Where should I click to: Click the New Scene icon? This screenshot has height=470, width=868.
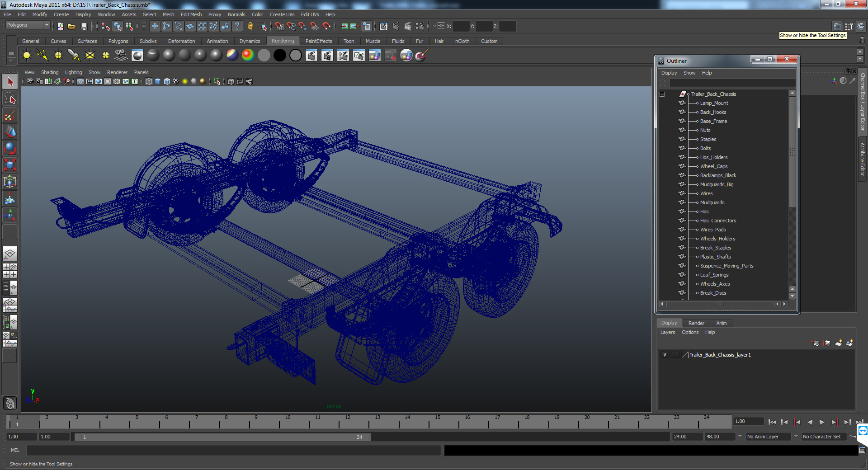coord(60,26)
